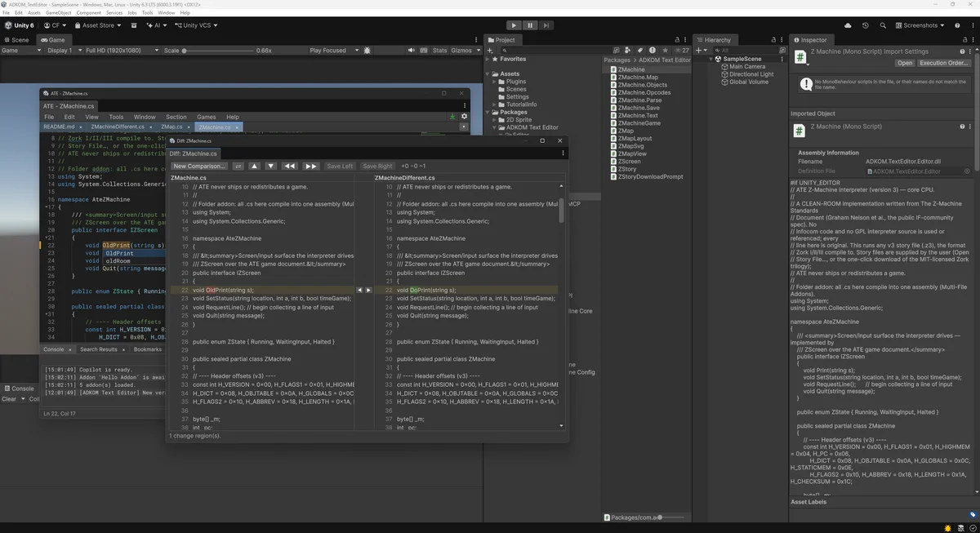The width and height of the screenshot is (980, 533).
Task: Open the Tools menu in ATE window
Action: [116, 117]
